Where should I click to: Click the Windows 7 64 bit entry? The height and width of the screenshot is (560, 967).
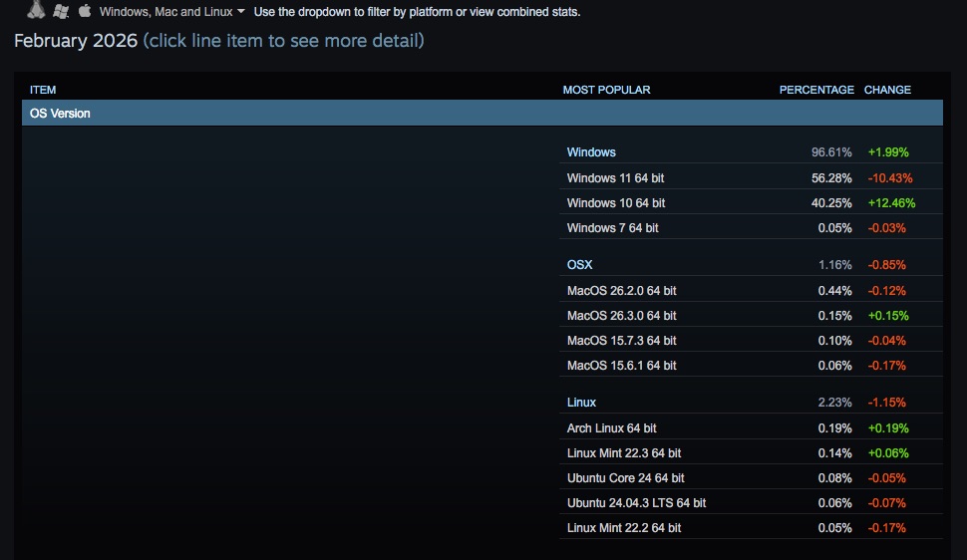[612, 228]
